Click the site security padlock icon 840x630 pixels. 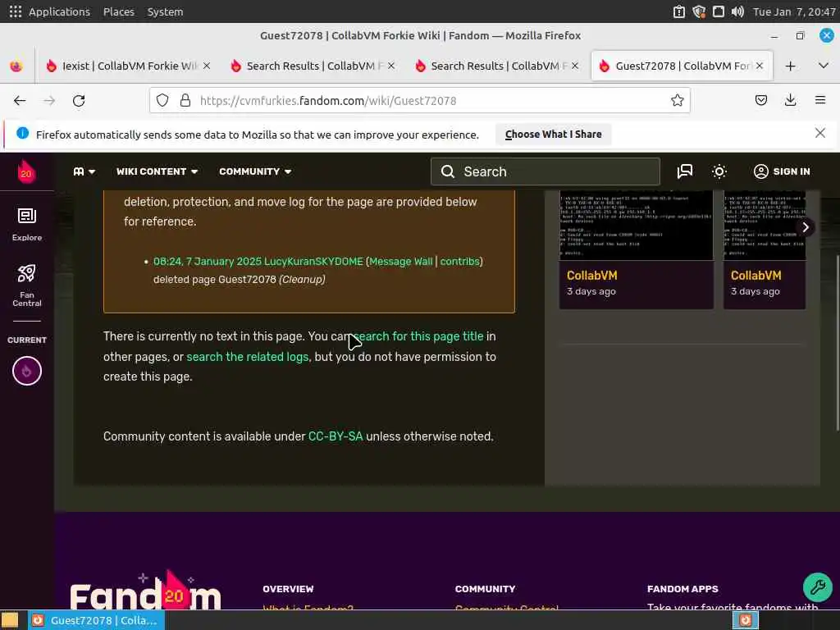185,100
